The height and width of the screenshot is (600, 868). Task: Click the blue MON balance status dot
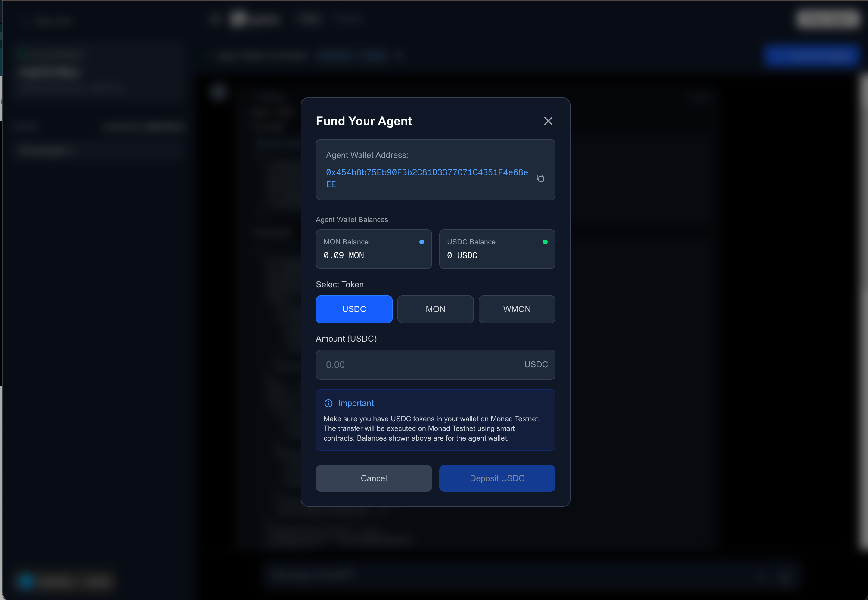coord(422,242)
